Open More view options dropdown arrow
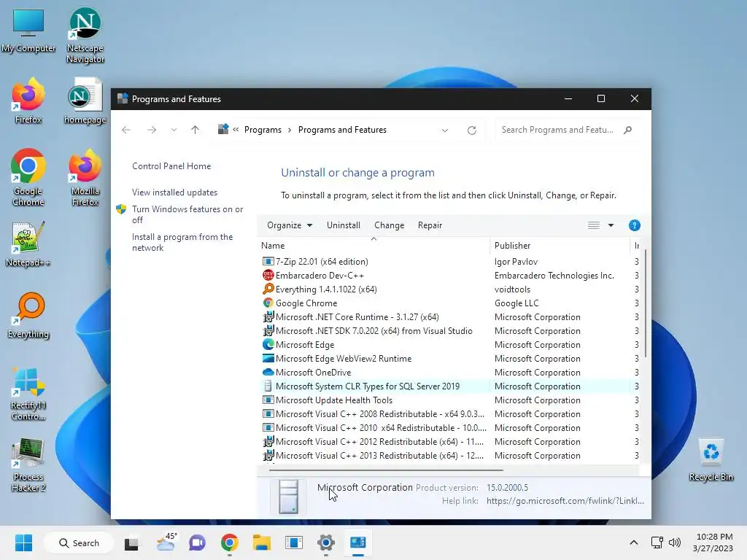 611,225
